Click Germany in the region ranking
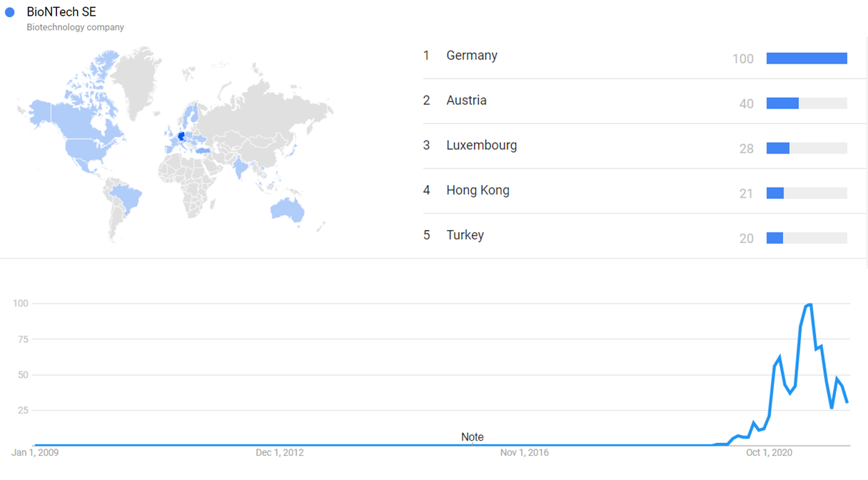The image size is (868, 480). coord(472,56)
